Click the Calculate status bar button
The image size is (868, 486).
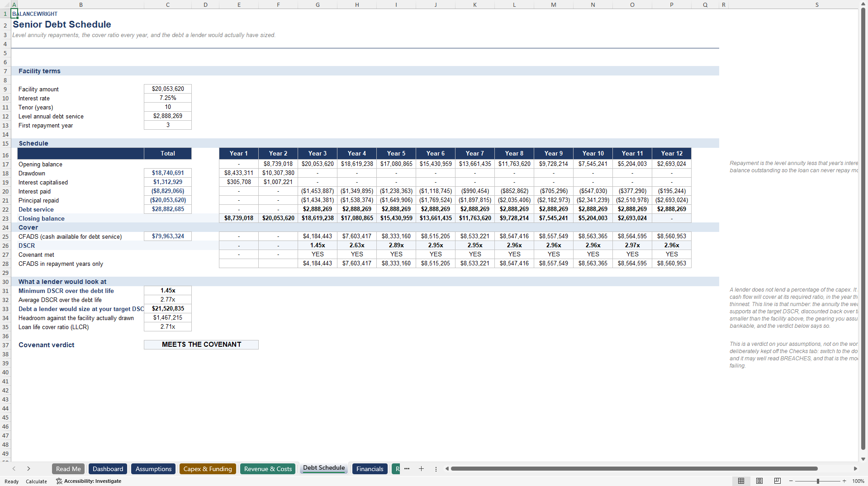click(x=36, y=481)
